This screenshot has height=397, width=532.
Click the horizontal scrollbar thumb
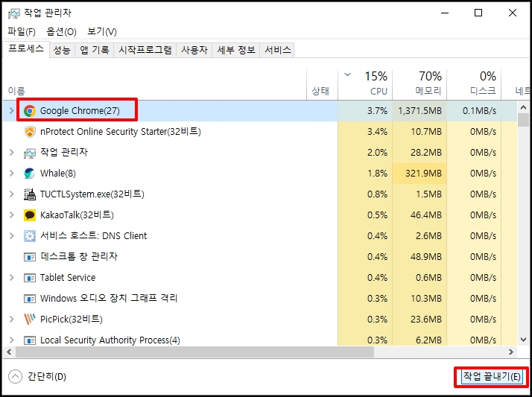coord(194,352)
